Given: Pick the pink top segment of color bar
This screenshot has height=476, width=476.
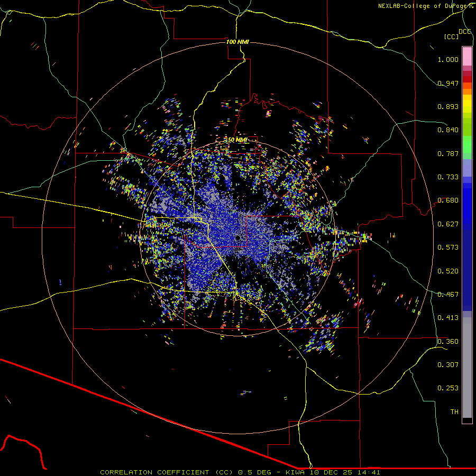Looking at the screenshot, I should pos(467,56).
